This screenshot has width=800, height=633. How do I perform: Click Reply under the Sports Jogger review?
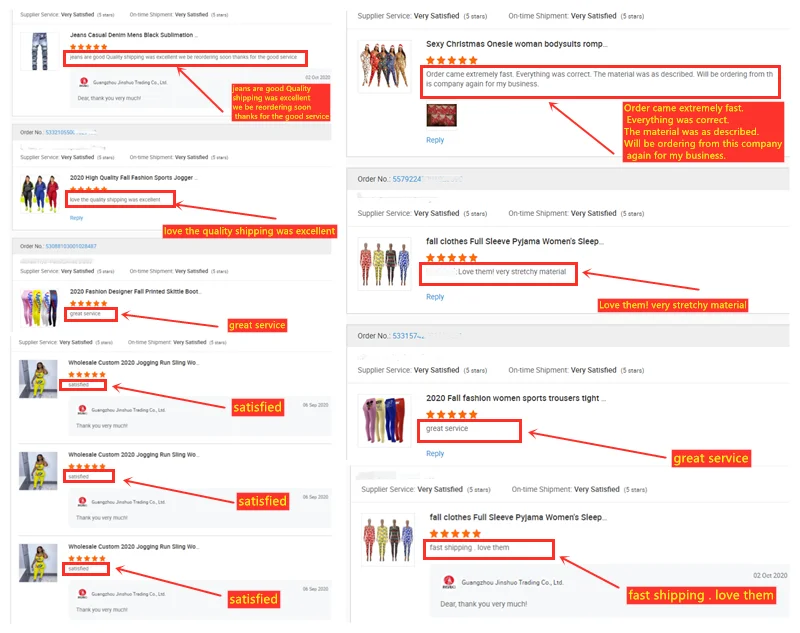point(76,218)
